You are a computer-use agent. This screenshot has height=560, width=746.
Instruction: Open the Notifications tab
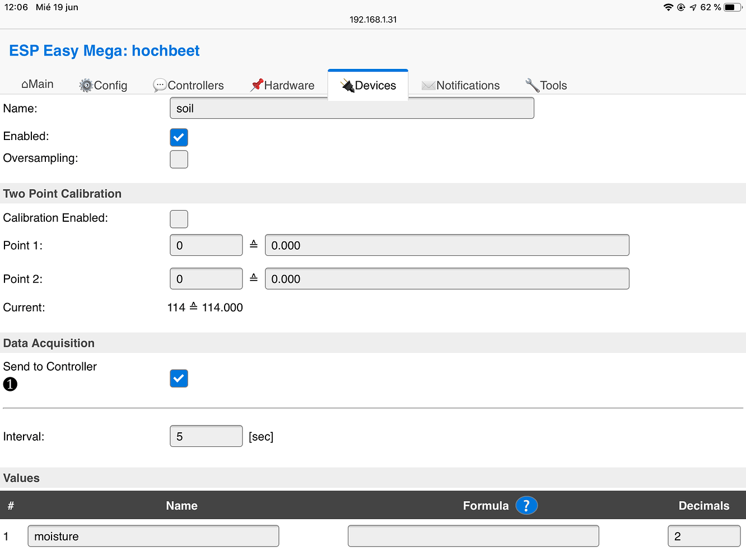460,85
